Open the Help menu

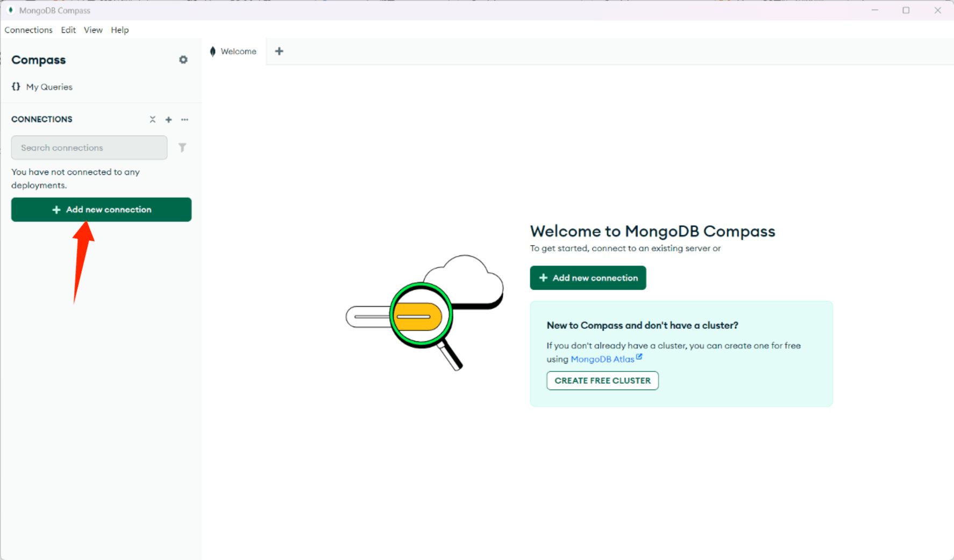click(x=120, y=30)
